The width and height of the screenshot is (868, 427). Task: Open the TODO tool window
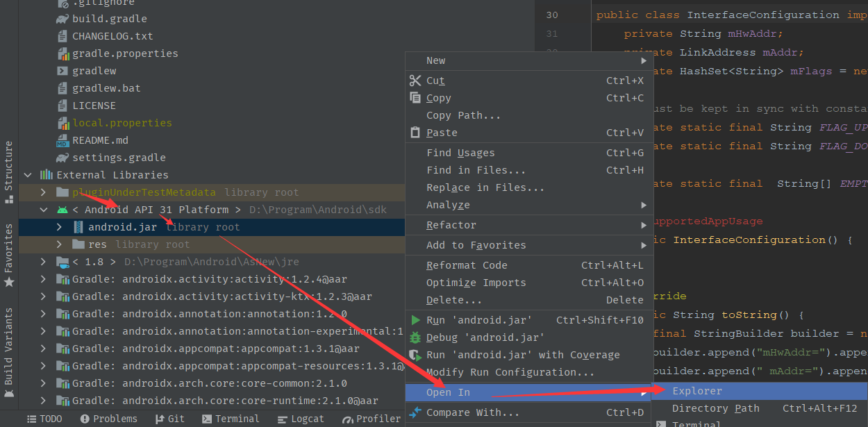[44, 419]
